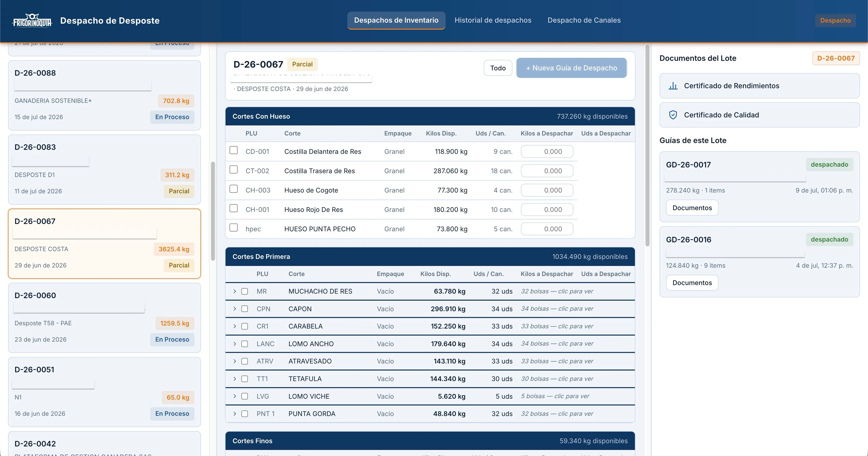Switch to Historial de despachos tab
868x456 pixels.
point(493,20)
